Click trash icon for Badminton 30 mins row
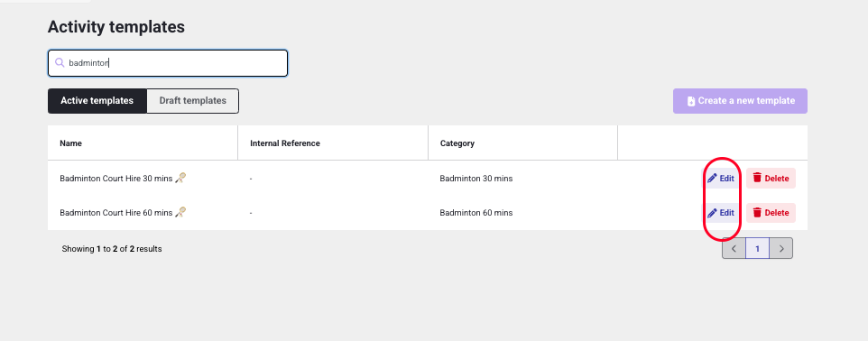The height and width of the screenshot is (341, 868). coord(757,179)
